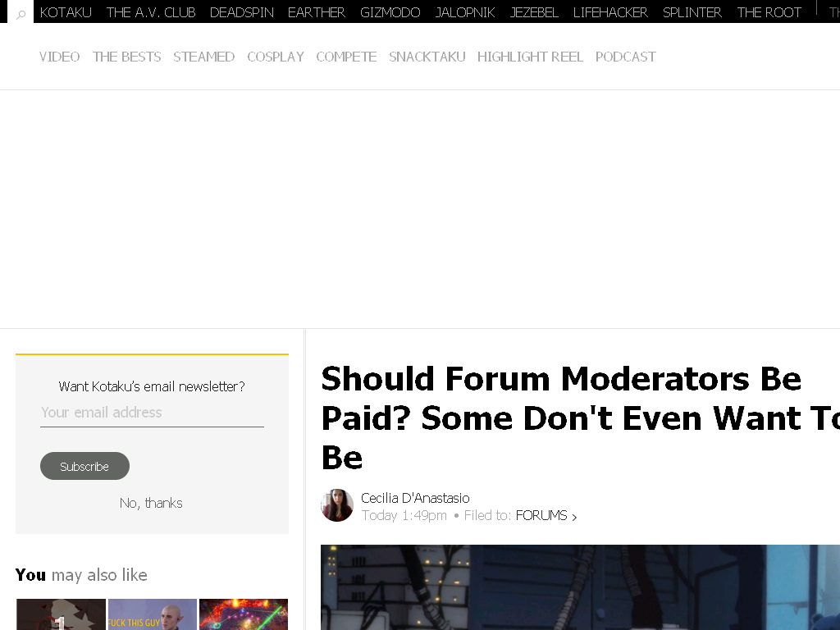
Task: Dismiss newsletter with 'No, thanks'
Action: coord(151,503)
